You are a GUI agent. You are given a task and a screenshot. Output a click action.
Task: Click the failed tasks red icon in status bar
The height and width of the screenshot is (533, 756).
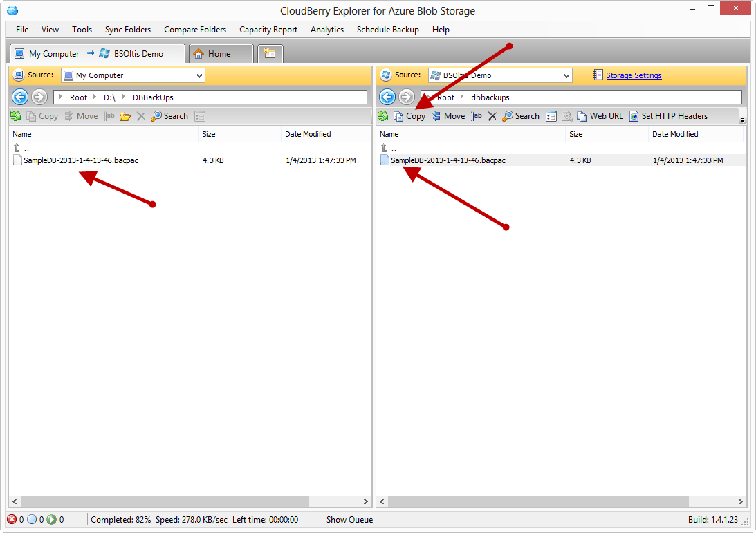(12, 519)
